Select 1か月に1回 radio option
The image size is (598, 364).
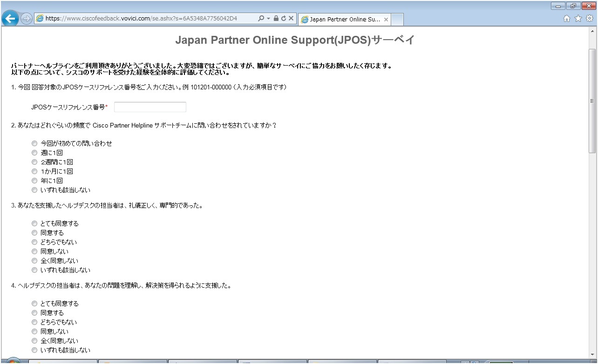coord(34,171)
